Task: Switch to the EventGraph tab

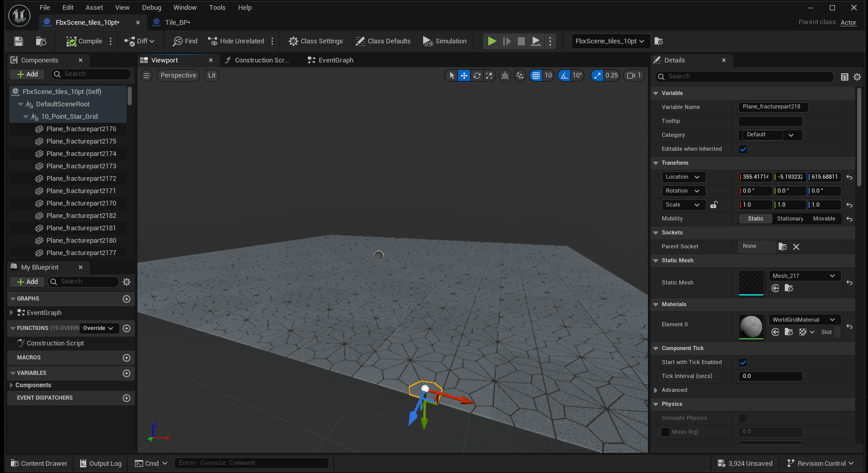Action: (x=335, y=60)
